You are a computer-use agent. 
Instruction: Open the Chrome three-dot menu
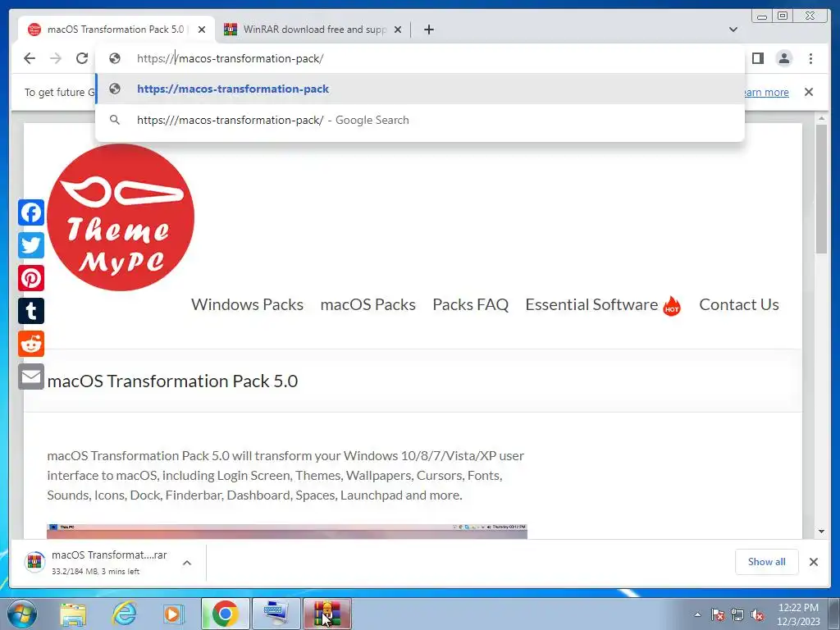tap(810, 58)
